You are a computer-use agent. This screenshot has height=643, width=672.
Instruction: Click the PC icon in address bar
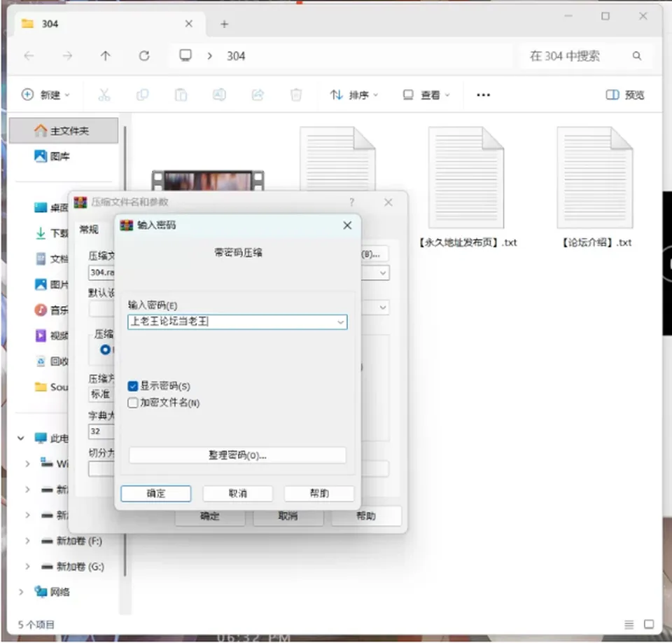(185, 55)
